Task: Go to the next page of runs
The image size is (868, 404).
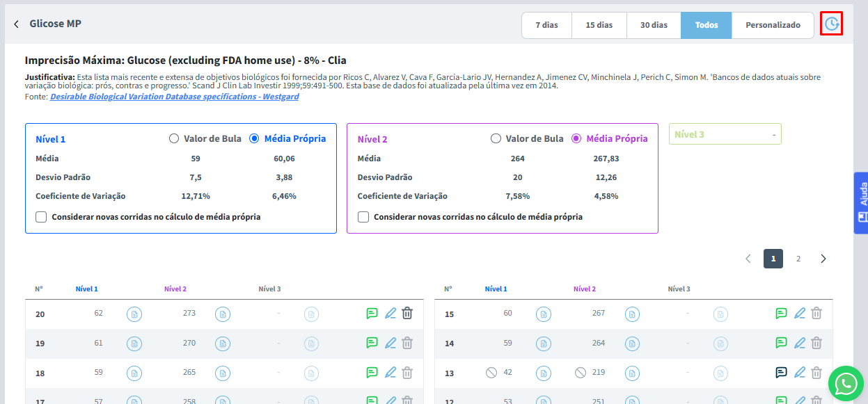Action: click(x=823, y=259)
